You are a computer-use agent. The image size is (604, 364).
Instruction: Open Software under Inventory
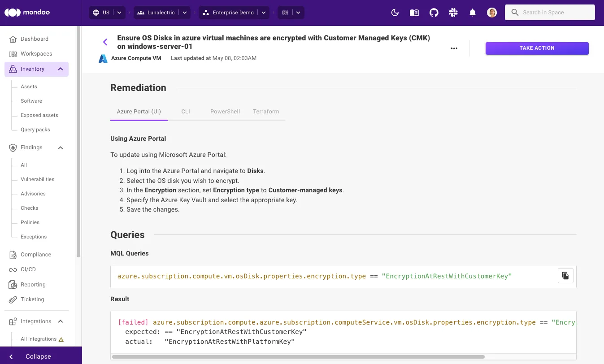[31, 101]
